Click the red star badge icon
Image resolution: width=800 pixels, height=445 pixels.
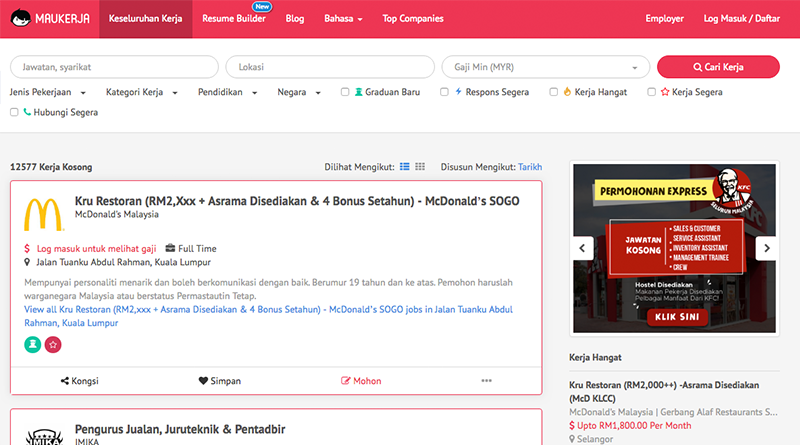point(52,344)
